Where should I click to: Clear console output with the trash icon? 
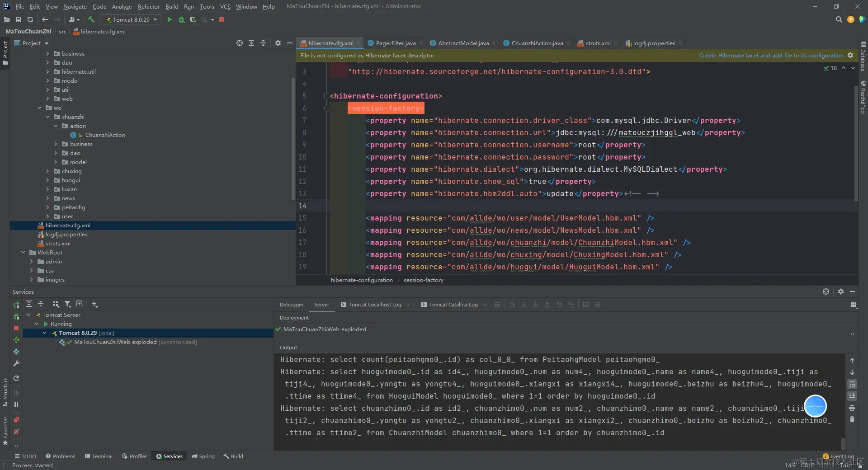[x=852, y=419]
